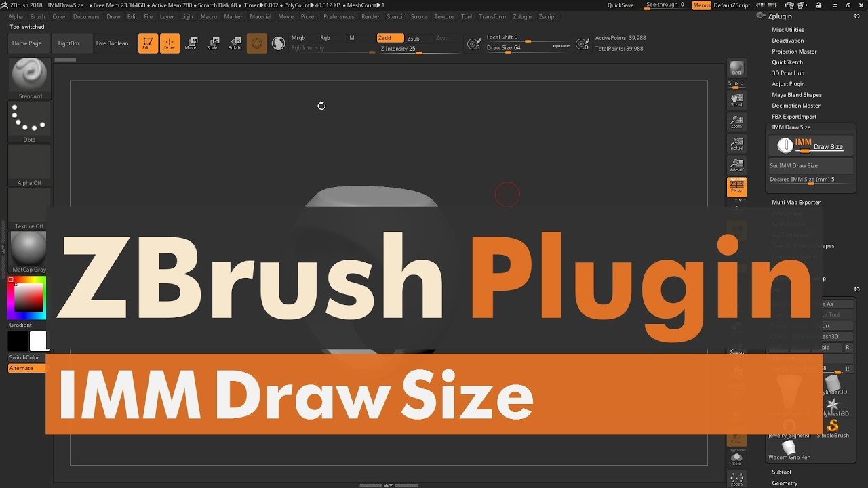868x488 pixels.
Task: Toggle Zadd mode
Action: pyautogui.click(x=390, y=38)
